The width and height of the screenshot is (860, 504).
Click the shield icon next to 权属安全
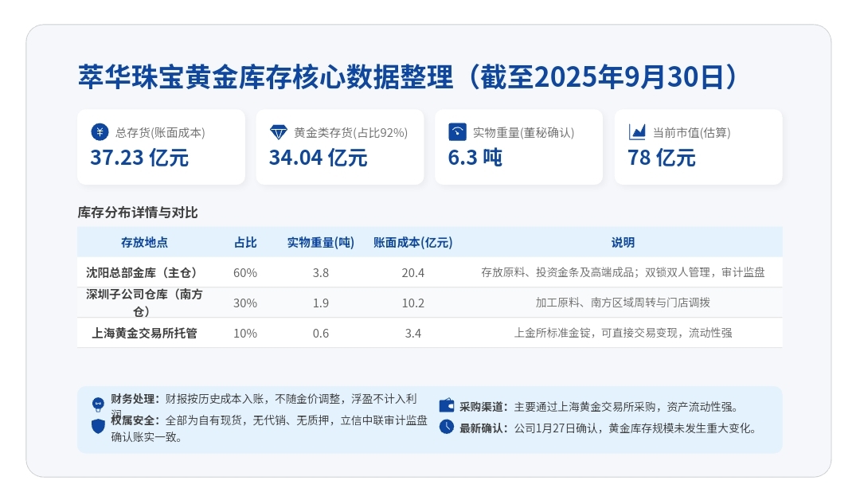tap(98, 427)
